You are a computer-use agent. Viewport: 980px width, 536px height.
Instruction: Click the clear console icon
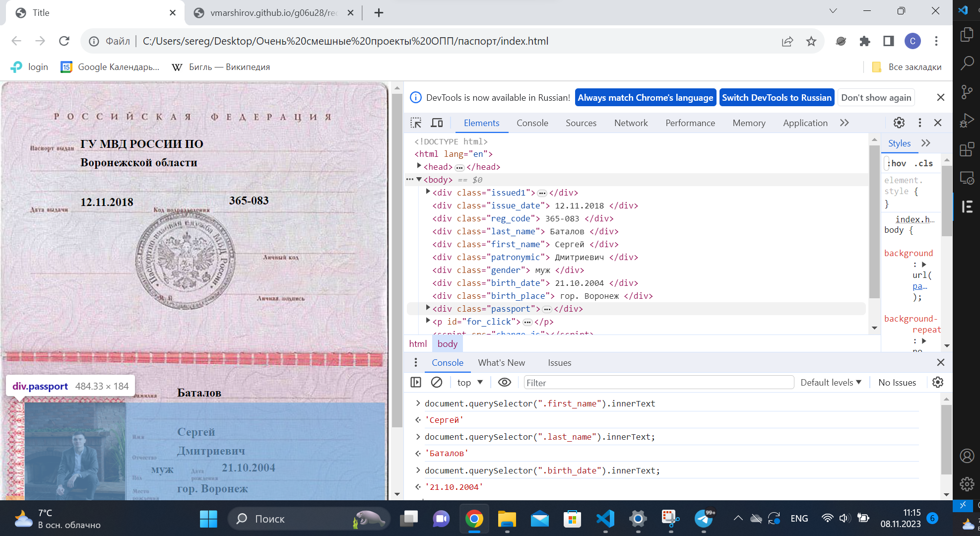437,382
